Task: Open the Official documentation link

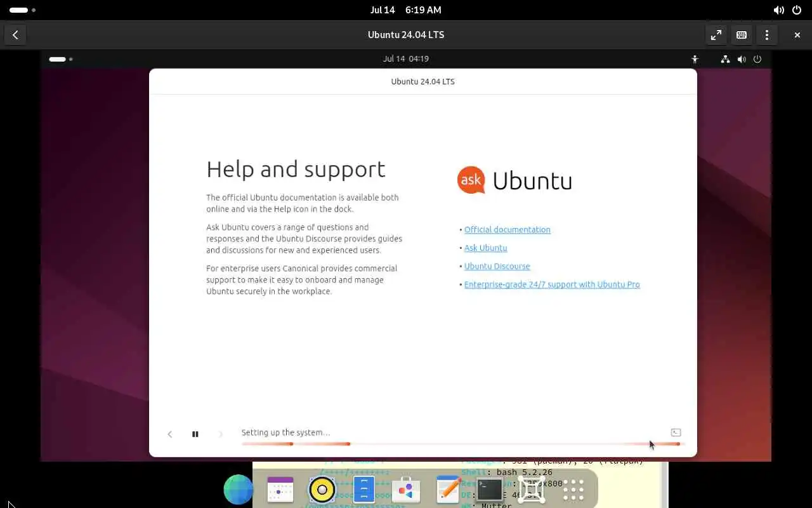Action: click(x=507, y=230)
